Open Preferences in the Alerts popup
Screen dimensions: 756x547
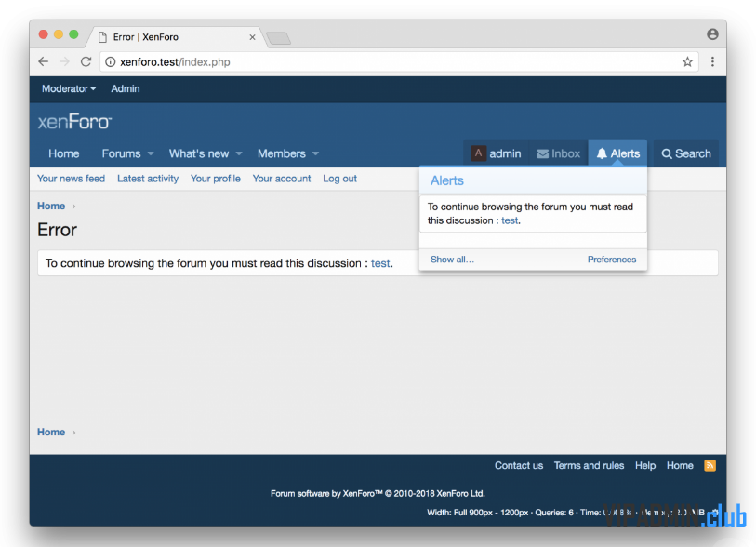612,260
